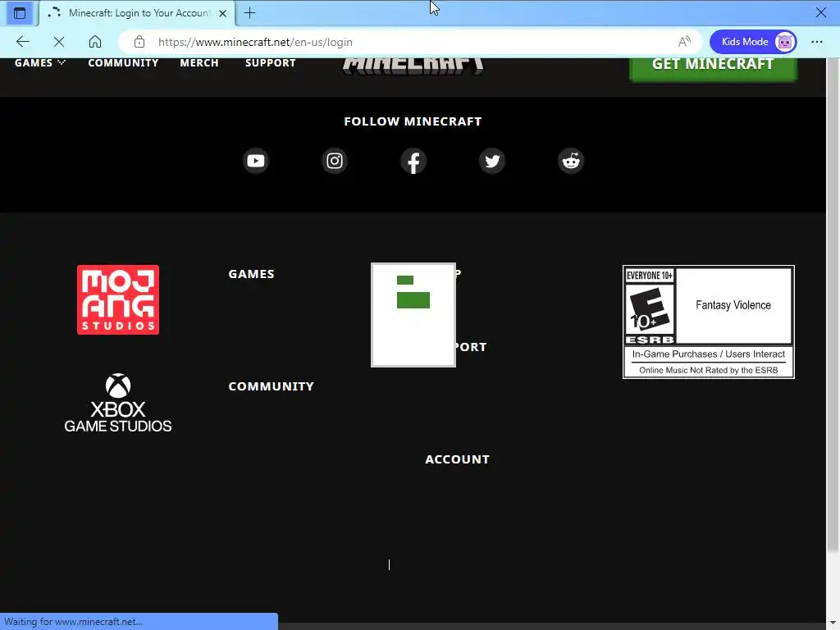Open Minecraft's Instagram icon
The height and width of the screenshot is (630, 840).
coord(335,161)
